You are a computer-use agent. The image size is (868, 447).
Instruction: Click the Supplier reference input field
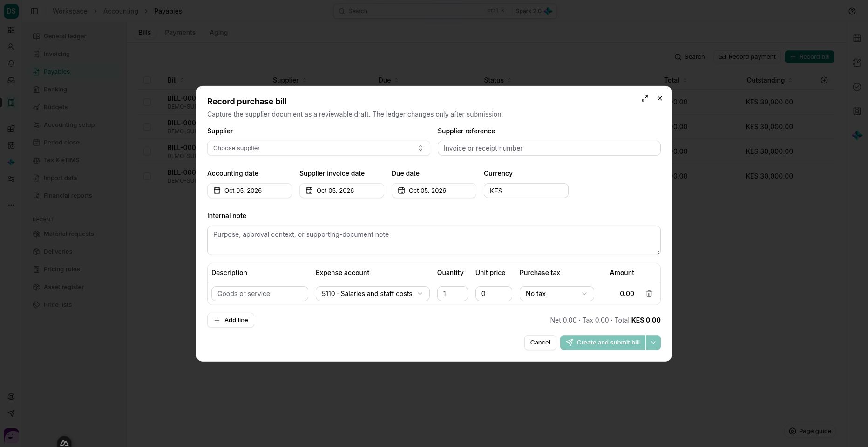549,148
